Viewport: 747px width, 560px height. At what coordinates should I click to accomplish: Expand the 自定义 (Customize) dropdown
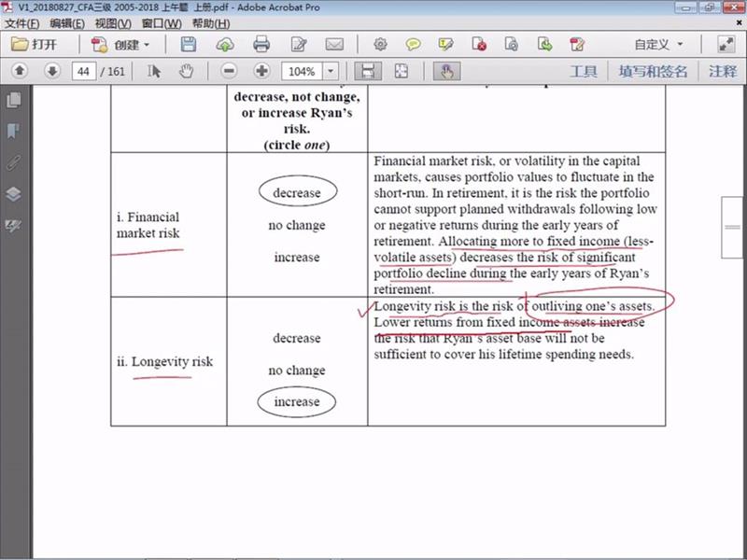658,44
